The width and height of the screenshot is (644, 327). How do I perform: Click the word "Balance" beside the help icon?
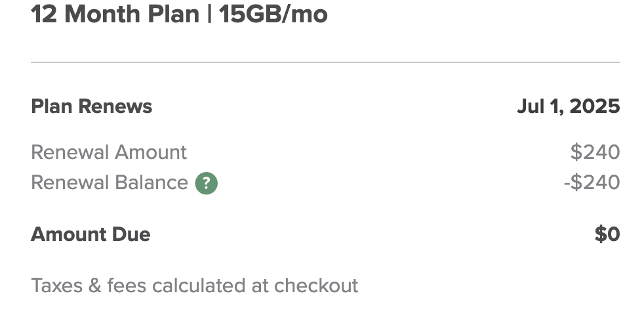pyautogui.click(x=151, y=183)
